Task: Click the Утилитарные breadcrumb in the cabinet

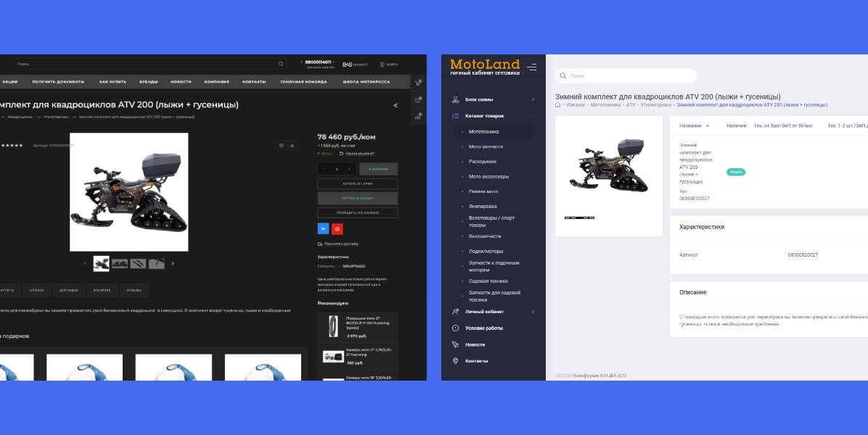Action: click(656, 104)
